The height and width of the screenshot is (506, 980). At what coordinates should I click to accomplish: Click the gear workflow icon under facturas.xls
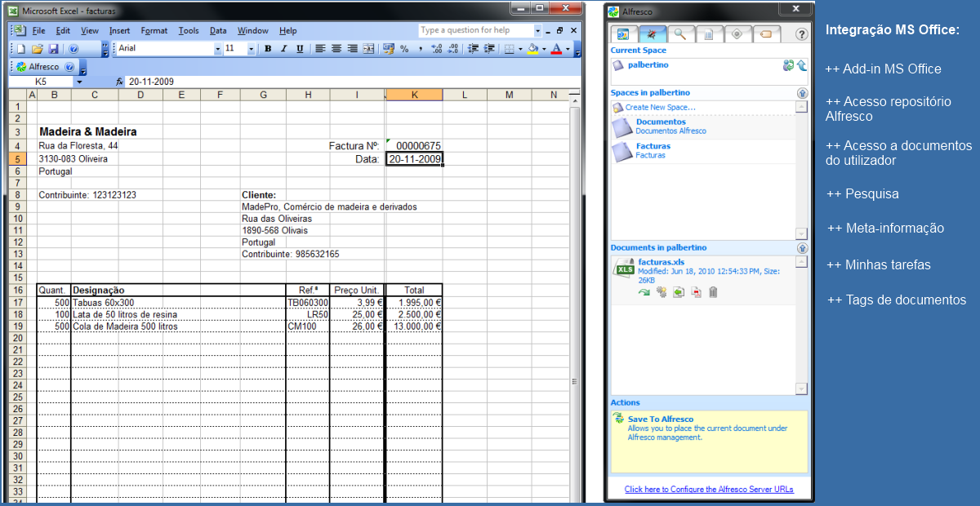661,292
